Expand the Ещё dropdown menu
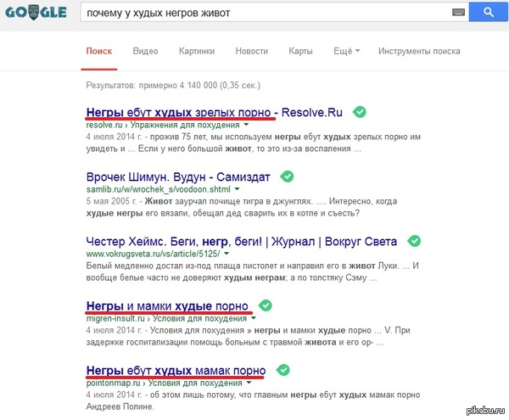Viewport: 509px width, 420px height. click(346, 51)
